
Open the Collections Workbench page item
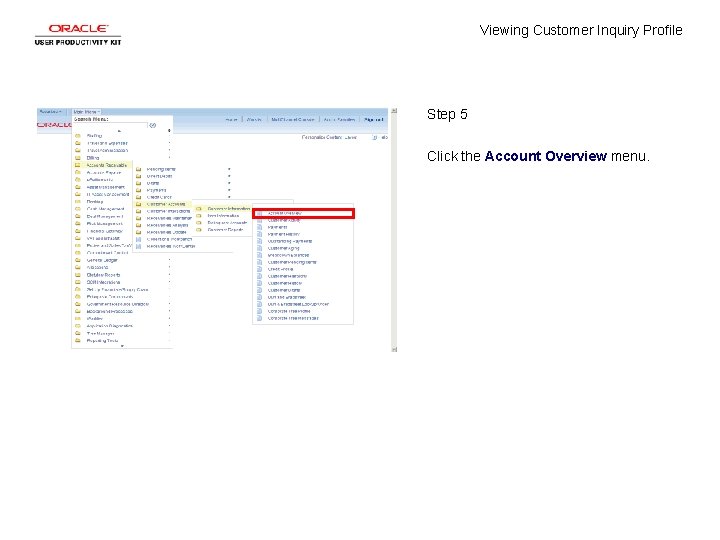point(169,239)
